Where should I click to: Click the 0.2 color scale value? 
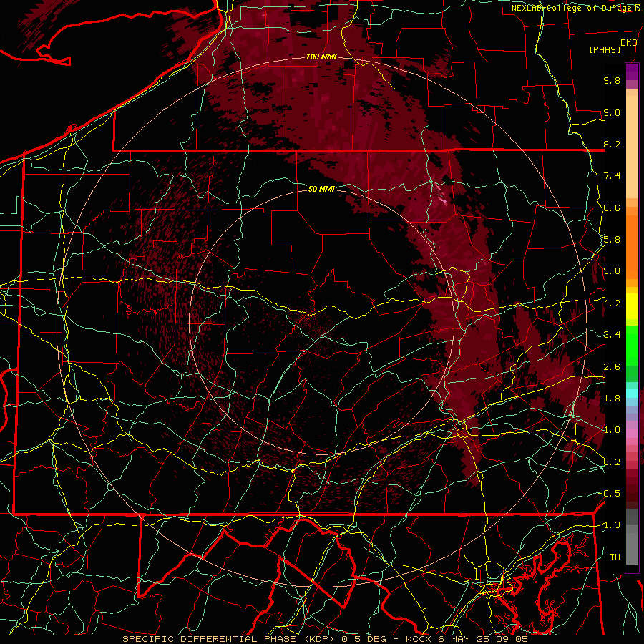click(x=612, y=462)
